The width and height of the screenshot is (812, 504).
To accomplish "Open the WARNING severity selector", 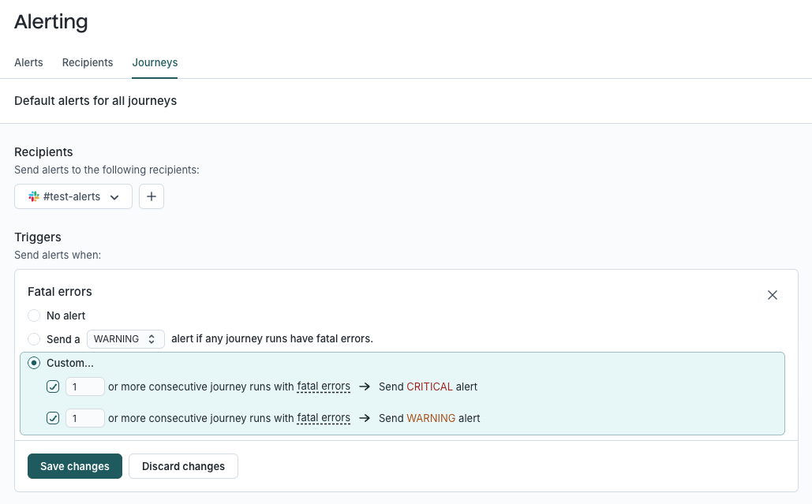I will [x=125, y=339].
